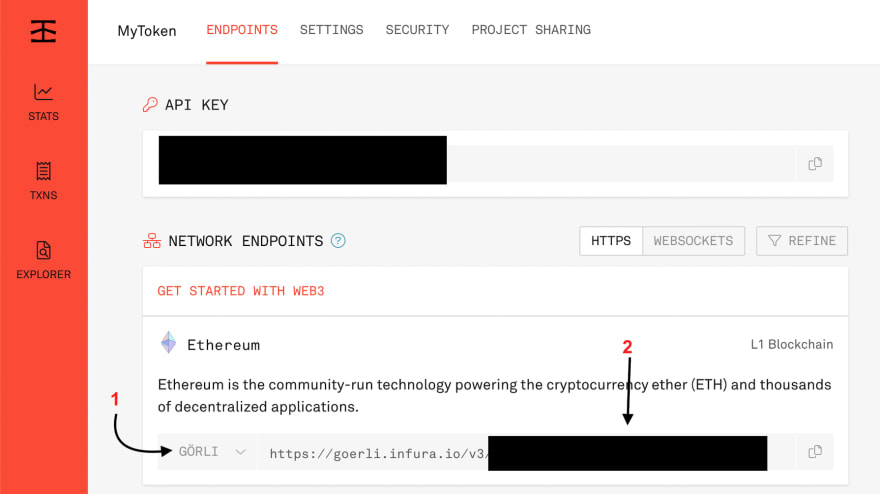Screen dimensions: 880x494
Task: Copy the API key
Action: (815, 164)
